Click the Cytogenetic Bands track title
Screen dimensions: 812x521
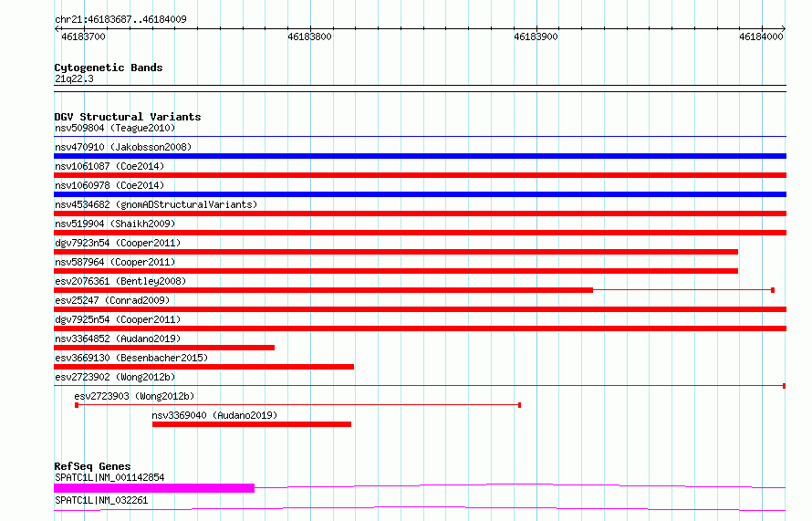109,68
